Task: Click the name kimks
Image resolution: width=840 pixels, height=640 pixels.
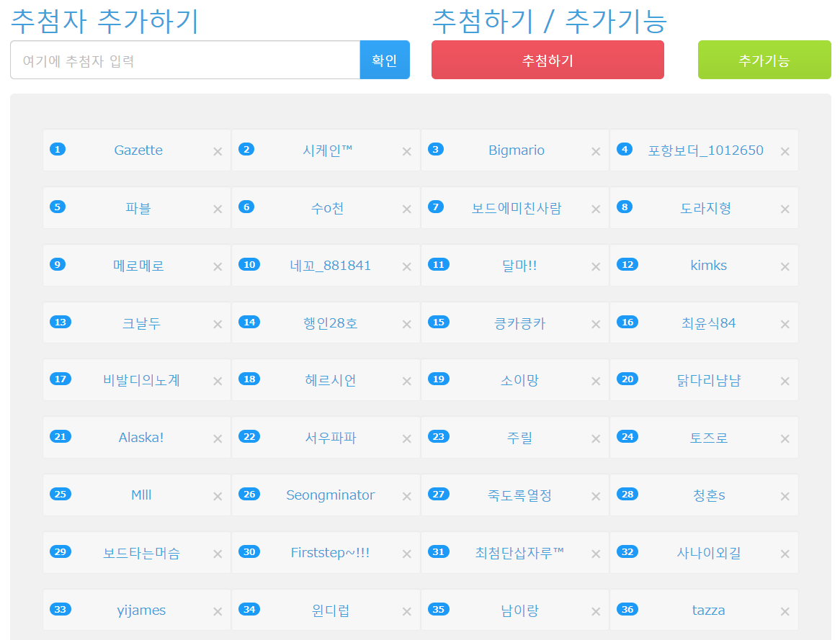Action: tap(708, 265)
